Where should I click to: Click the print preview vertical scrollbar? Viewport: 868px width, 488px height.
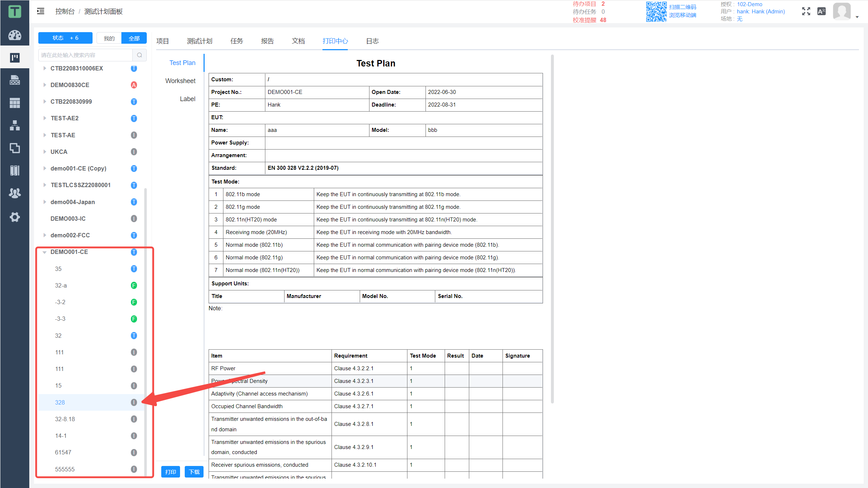tap(552, 229)
